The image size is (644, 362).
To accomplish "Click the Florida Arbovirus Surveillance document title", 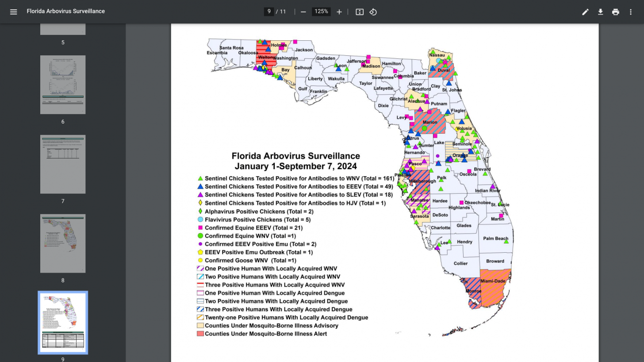I will pos(66,12).
